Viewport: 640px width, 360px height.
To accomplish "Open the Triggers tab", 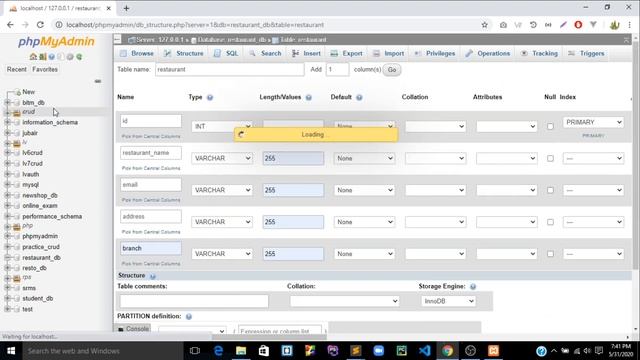I will click(586, 53).
